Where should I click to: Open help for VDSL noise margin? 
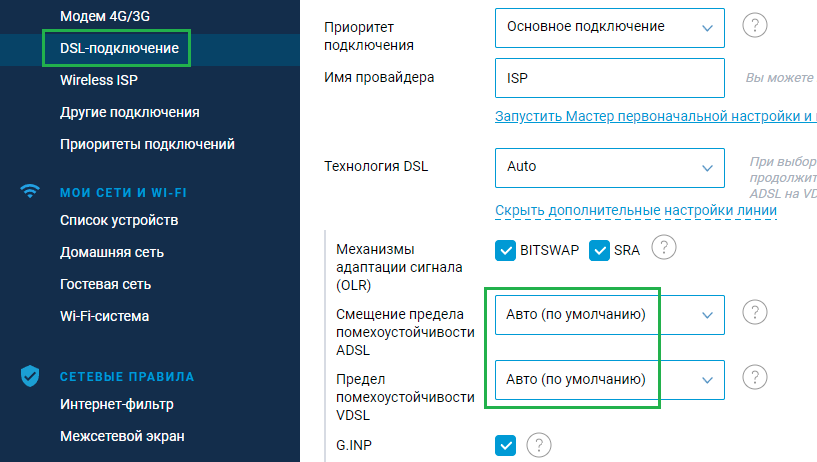[755, 378]
